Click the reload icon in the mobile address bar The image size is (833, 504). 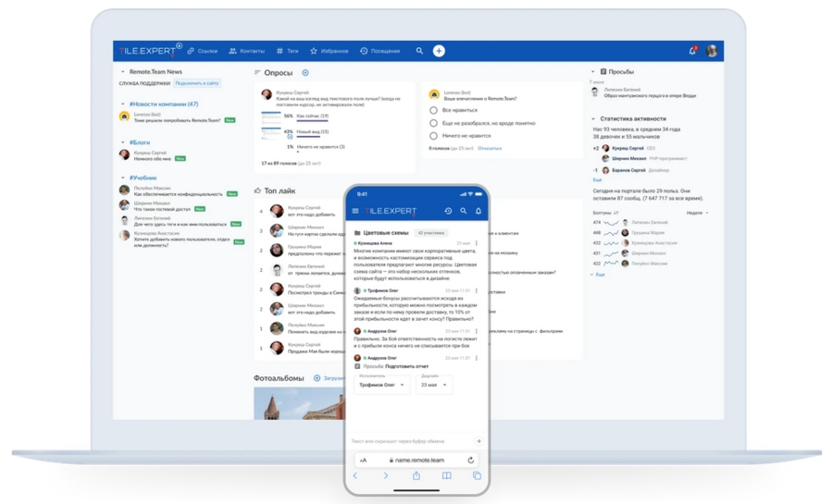(x=470, y=460)
